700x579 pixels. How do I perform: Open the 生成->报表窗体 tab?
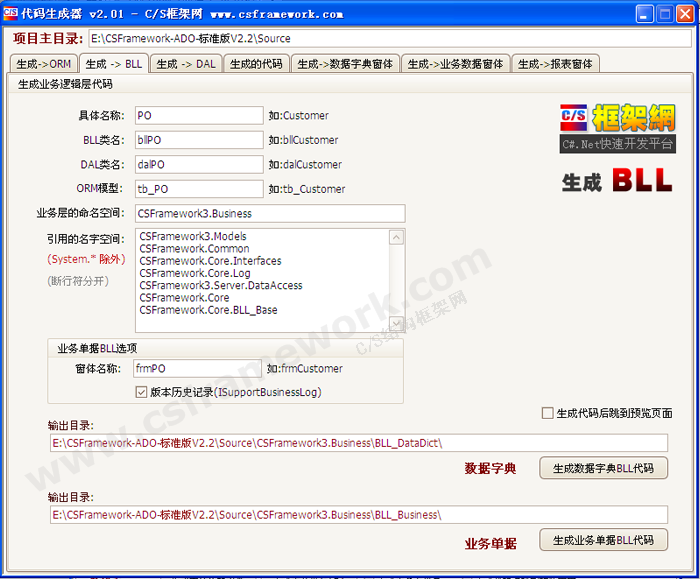(x=555, y=64)
